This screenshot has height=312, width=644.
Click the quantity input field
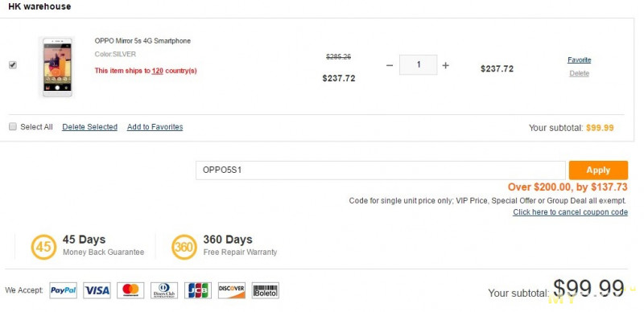tap(418, 65)
